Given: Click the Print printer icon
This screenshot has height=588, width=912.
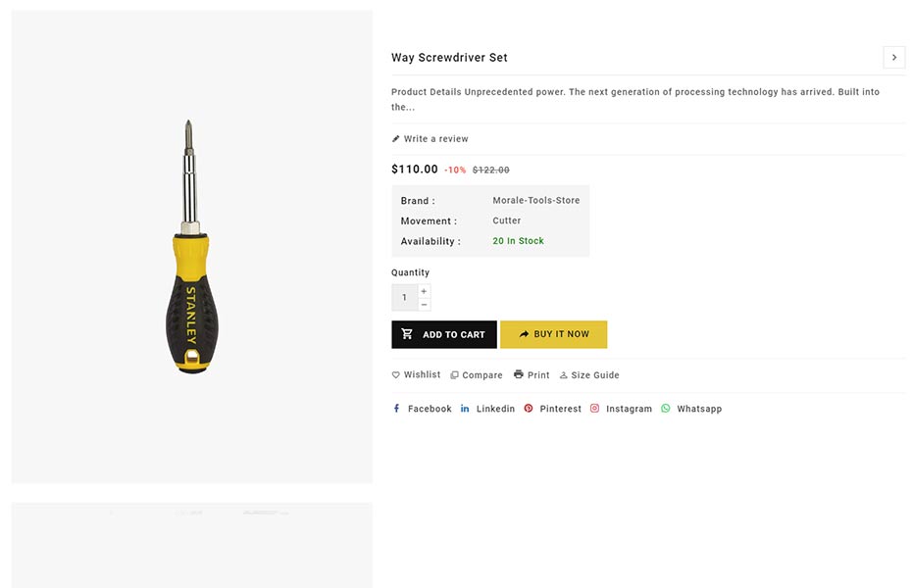Looking at the screenshot, I should [519, 374].
